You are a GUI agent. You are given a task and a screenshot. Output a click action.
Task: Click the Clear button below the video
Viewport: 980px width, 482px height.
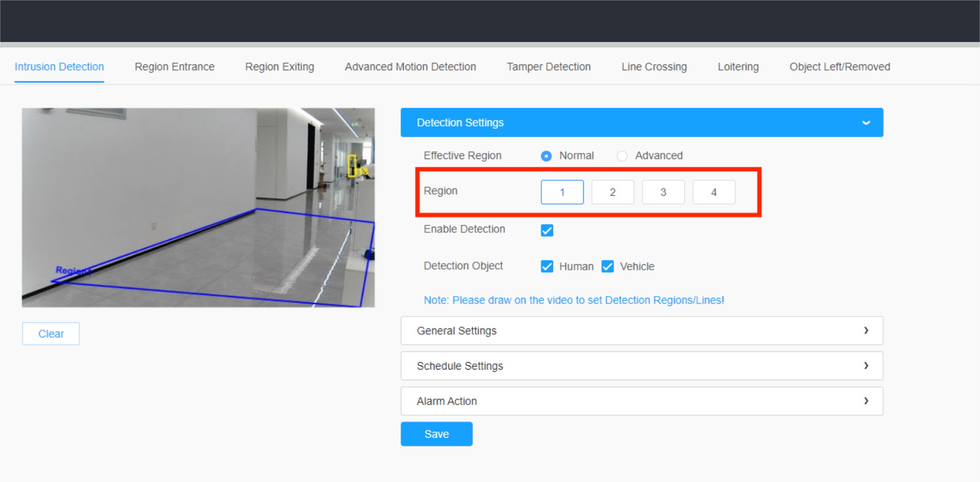click(51, 334)
